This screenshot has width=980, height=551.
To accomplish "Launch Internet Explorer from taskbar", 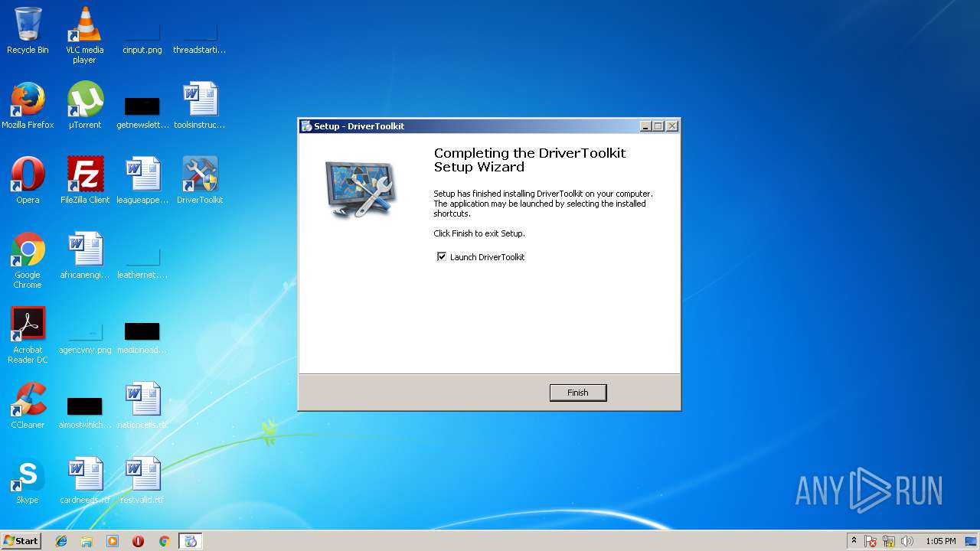I will point(61,541).
